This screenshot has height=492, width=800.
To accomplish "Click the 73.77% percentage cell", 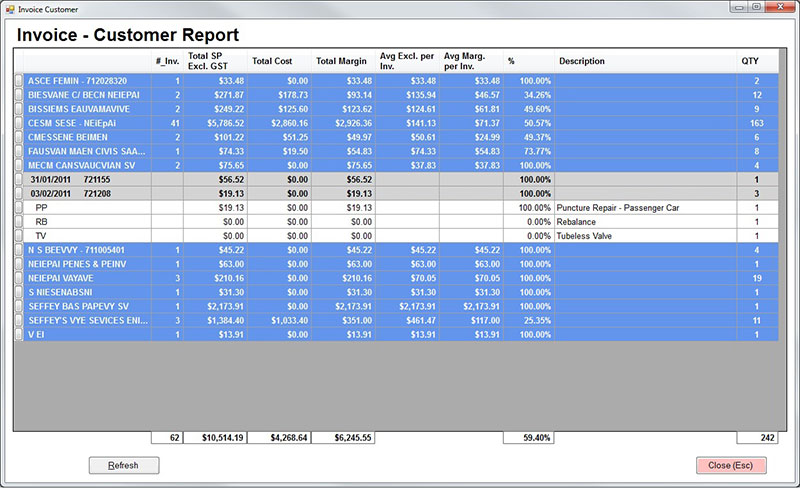I will click(529, 152).
